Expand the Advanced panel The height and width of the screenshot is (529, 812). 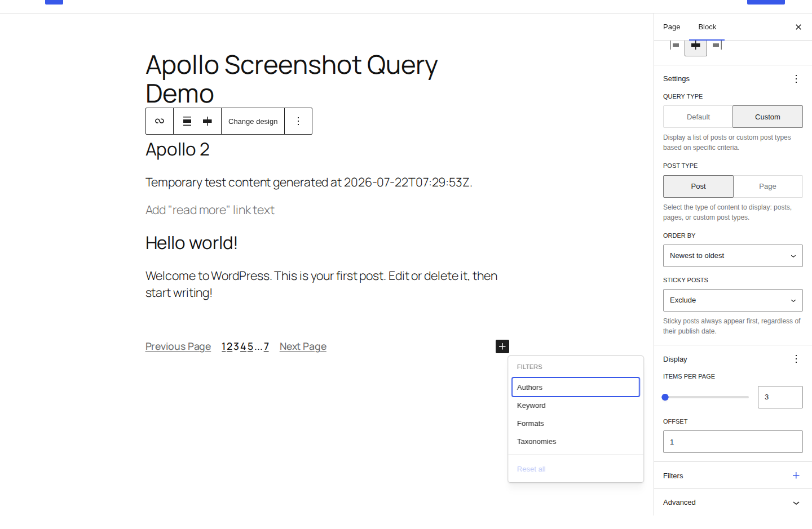click(x=733, y=503)
